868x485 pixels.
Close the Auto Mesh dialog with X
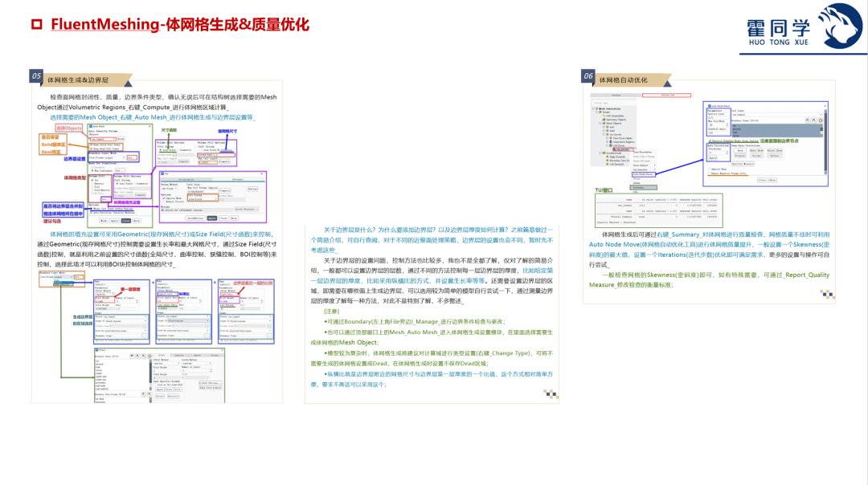[149, 127]
